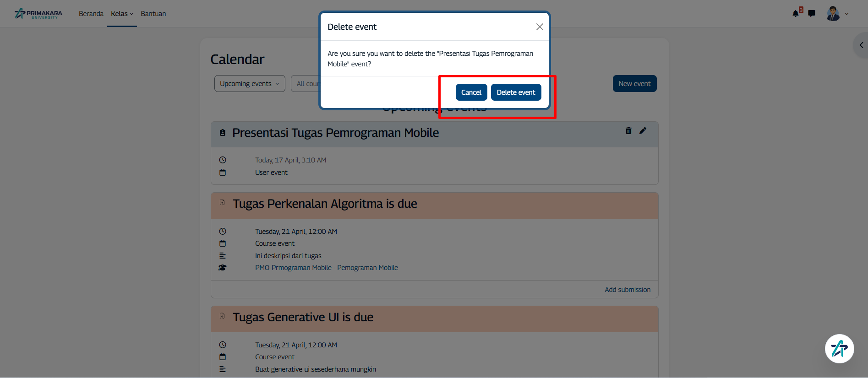Open the right drawer collapse arrow

(861, 45)
